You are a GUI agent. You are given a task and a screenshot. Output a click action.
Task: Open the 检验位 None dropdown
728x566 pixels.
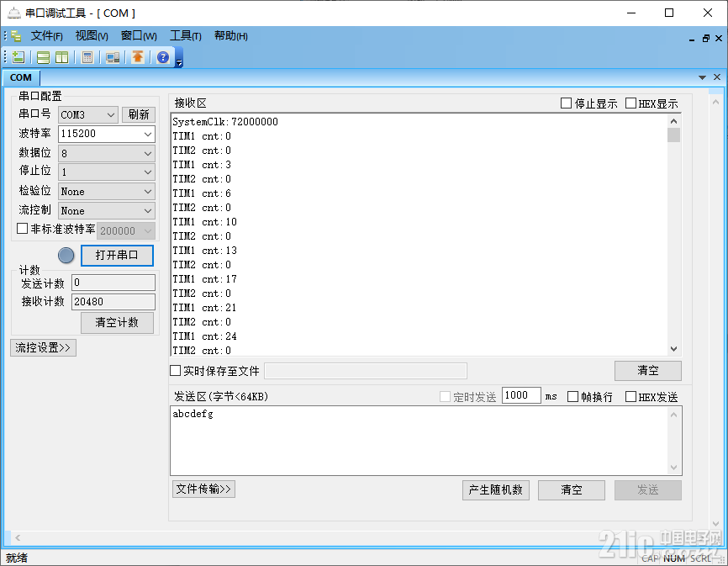tap(106, 191)
